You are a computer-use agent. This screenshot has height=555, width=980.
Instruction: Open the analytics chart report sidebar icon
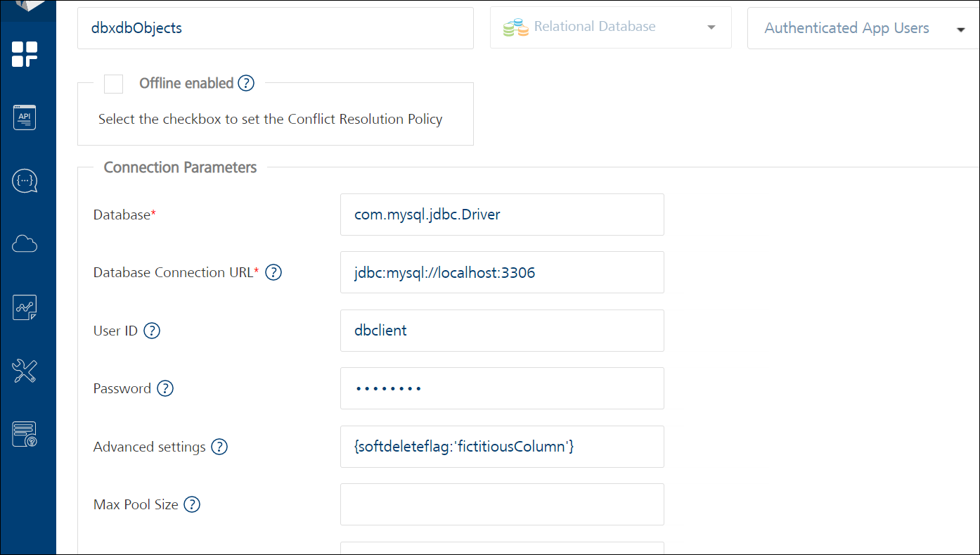click(25, 307)
